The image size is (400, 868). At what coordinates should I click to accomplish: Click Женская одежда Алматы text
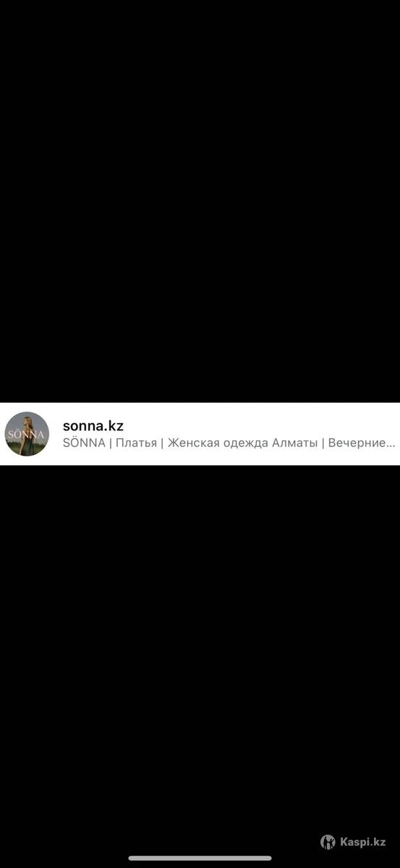[x=242, y=443]
